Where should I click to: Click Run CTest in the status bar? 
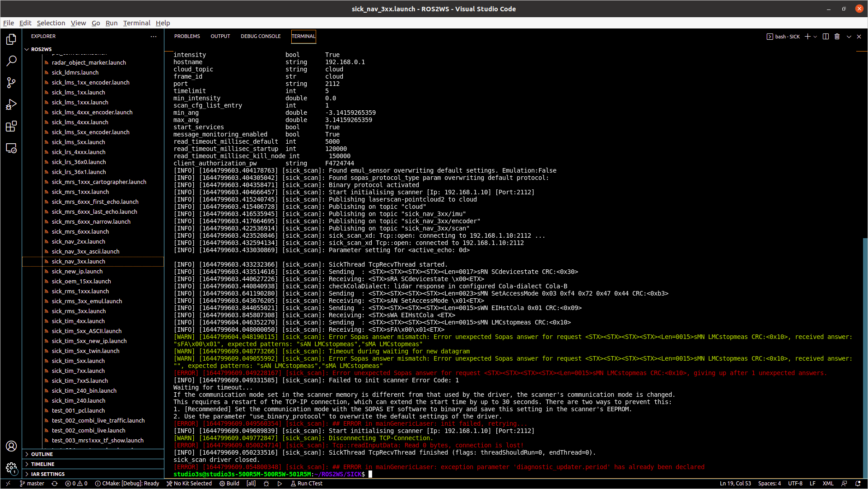coord(307,484)
